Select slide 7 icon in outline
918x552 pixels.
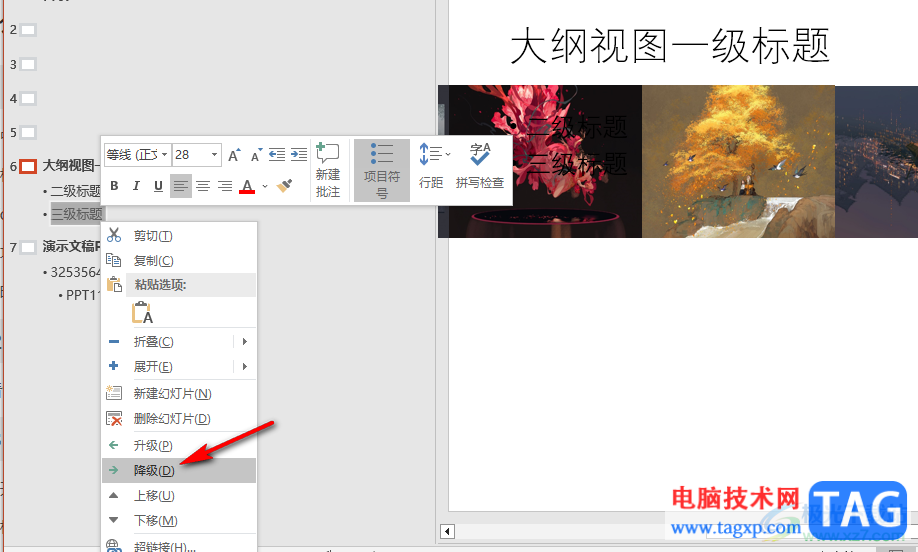(x=28, y=248)
